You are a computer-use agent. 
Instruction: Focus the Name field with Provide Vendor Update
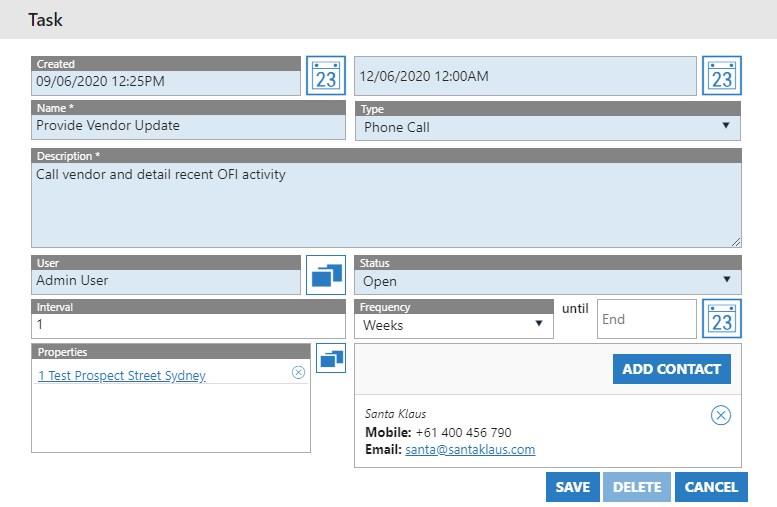click(166, 126)
